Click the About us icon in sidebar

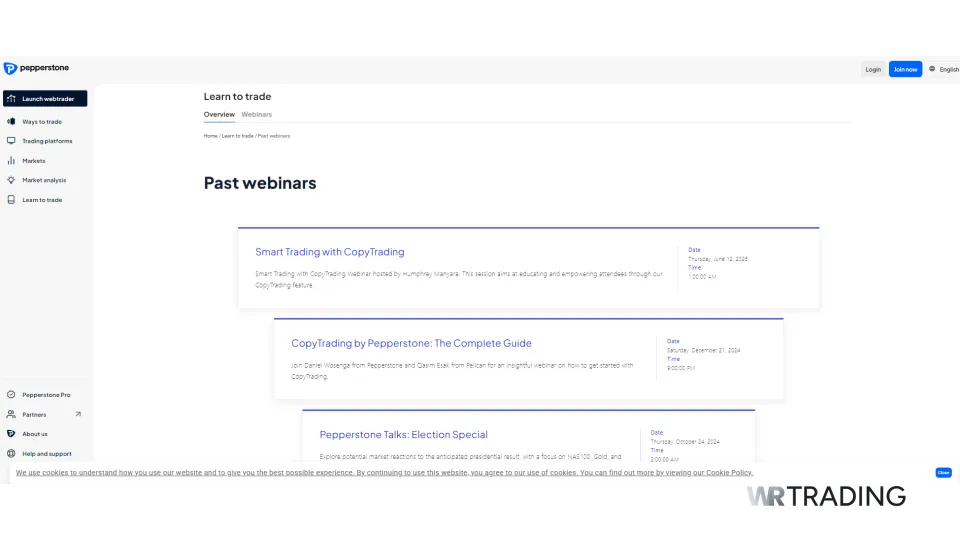click(11, 434)
